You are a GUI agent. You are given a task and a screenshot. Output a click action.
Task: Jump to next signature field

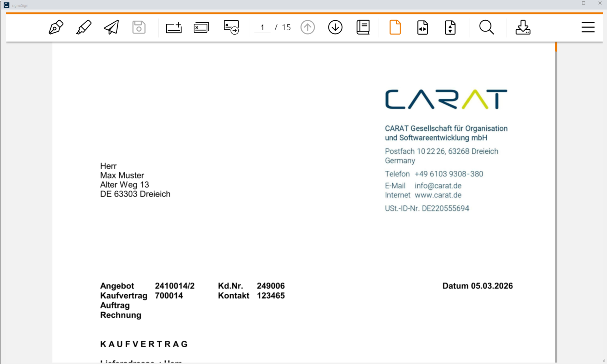[x=231, y=27]
